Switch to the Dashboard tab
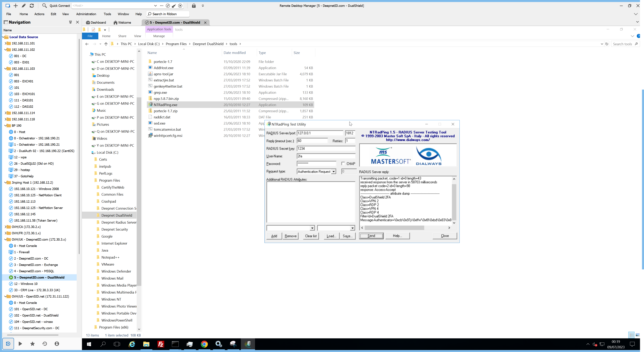644x352 pixels. [x=96, y=22]
